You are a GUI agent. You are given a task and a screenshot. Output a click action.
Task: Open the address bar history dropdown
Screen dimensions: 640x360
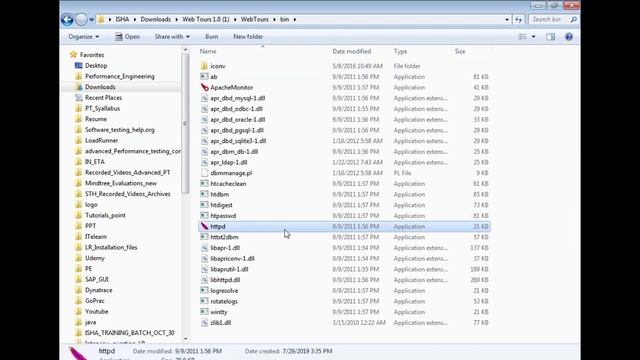(x=507, y=20)
